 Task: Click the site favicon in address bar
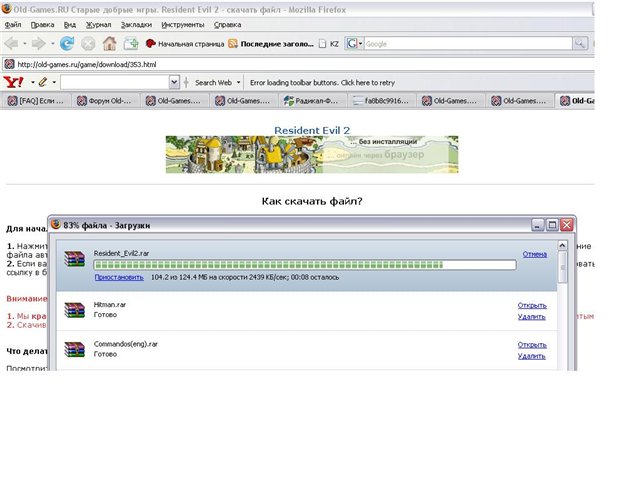pyautogui.click(x=9, y=64)
